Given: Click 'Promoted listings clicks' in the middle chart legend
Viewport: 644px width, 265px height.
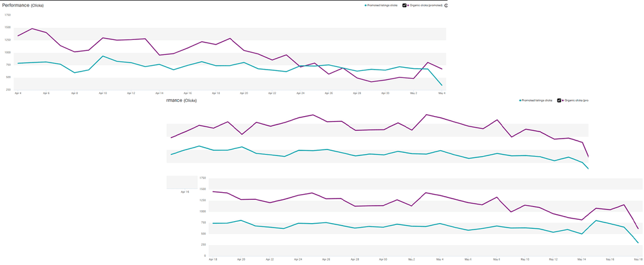Looking at the screenshot, I should 537,100.
